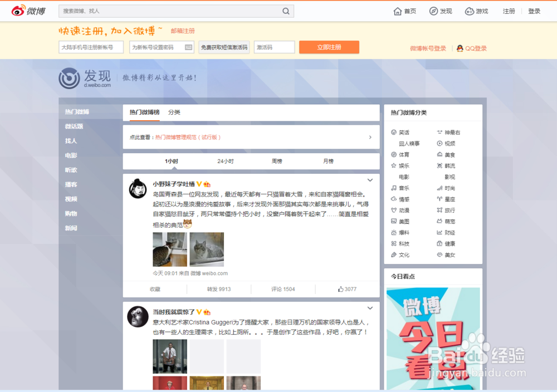This screenshot has height=392, width=557.
Task: Open 找人 in left sidebar
Action: pyautogui.click(x=71, y=141)
